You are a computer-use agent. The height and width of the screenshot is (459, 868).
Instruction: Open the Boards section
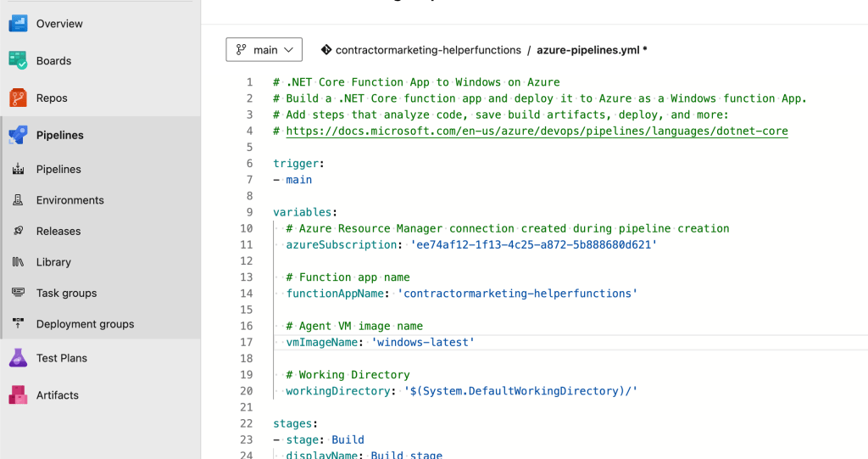[53, 61]
